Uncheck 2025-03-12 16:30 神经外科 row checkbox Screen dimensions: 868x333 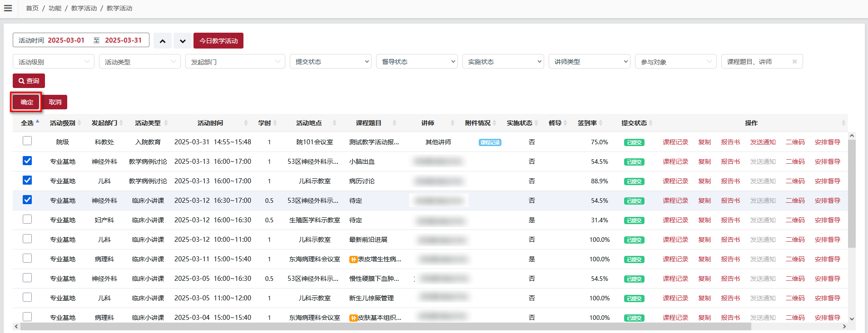coord(27,200)
